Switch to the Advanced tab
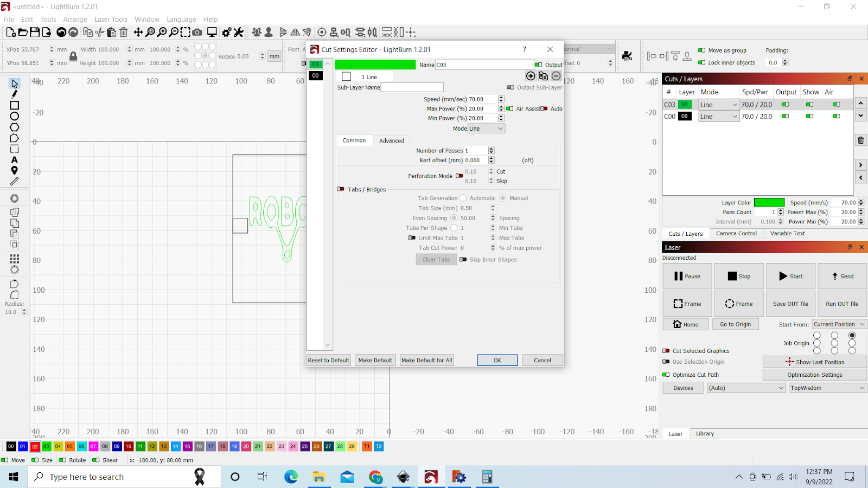868x488 pixels. [x=392, y=140]
